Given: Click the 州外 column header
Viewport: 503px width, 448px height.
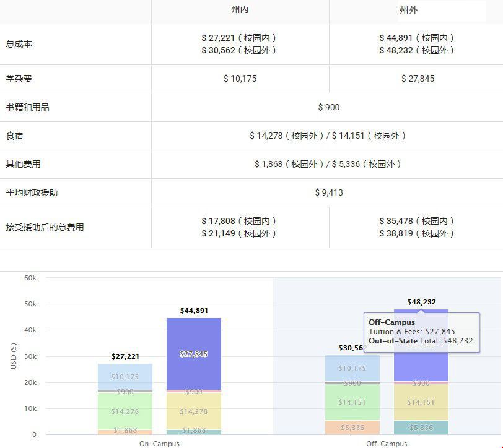Looking at the screenshot, I should [x=409, y=10].
